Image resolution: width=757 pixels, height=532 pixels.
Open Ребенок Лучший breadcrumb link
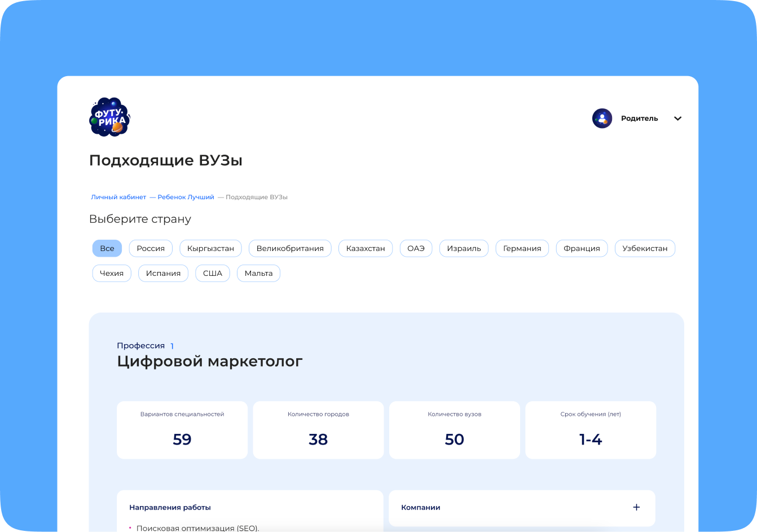[186, 197]
